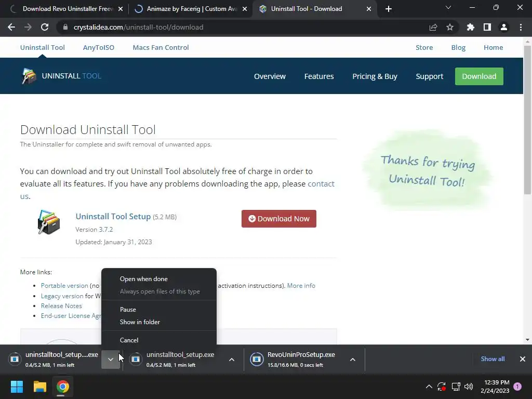This screenshot has height=399, width=532.
Task: Close the Download Revo Uninstaller tab
Action: 121,9
